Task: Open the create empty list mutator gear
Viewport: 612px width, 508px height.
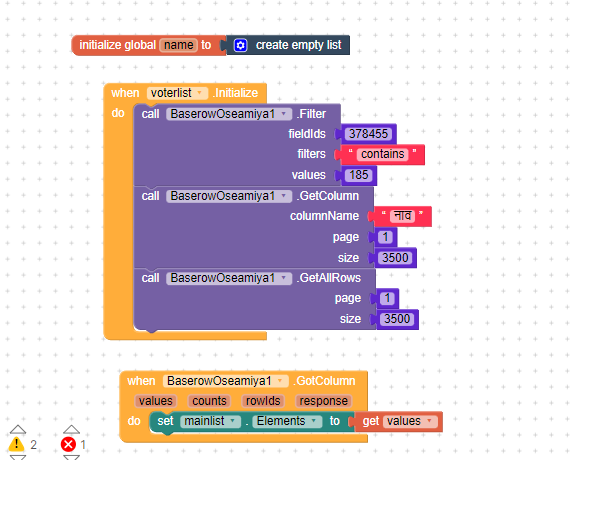Action: coord(240,45)
